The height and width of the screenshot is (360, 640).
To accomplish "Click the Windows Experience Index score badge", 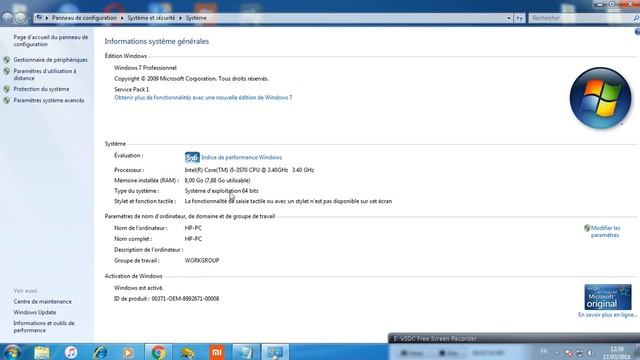I will click(x=192, y=157).
